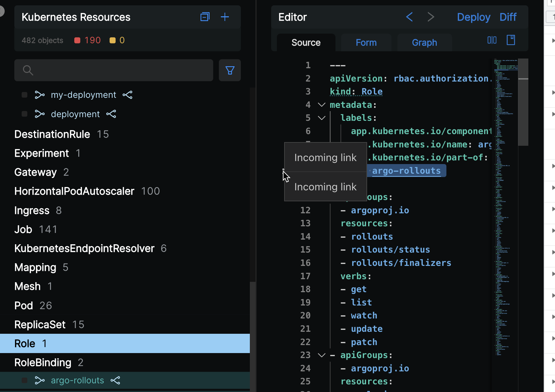
Task: Check the my-deployment checkbox
Action: point(24,95)
